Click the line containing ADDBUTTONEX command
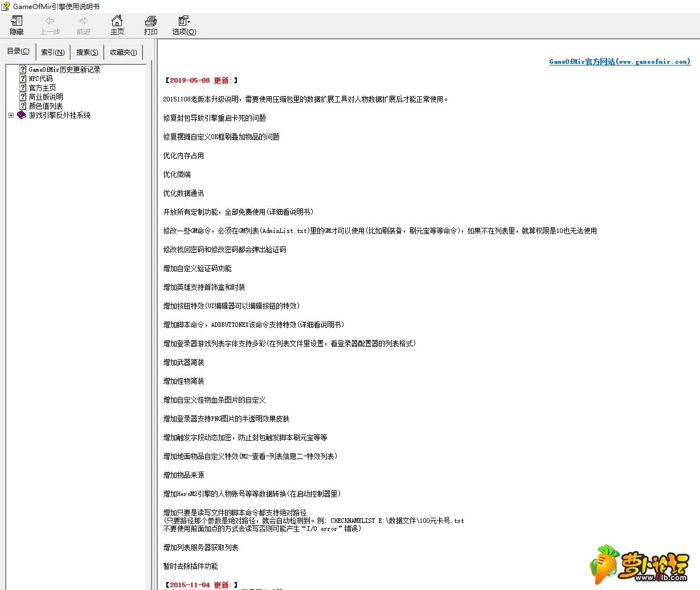This screenshot has width=700, height=590. coord(253,325)
